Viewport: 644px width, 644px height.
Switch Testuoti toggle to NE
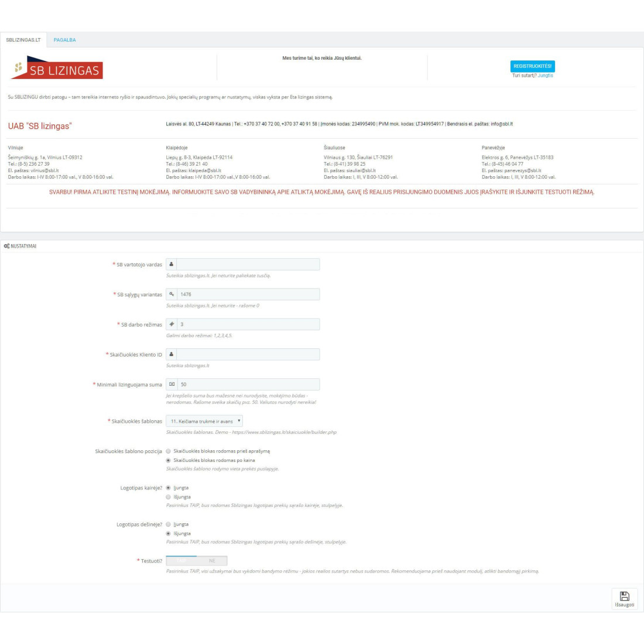click(x=212, y=561)
